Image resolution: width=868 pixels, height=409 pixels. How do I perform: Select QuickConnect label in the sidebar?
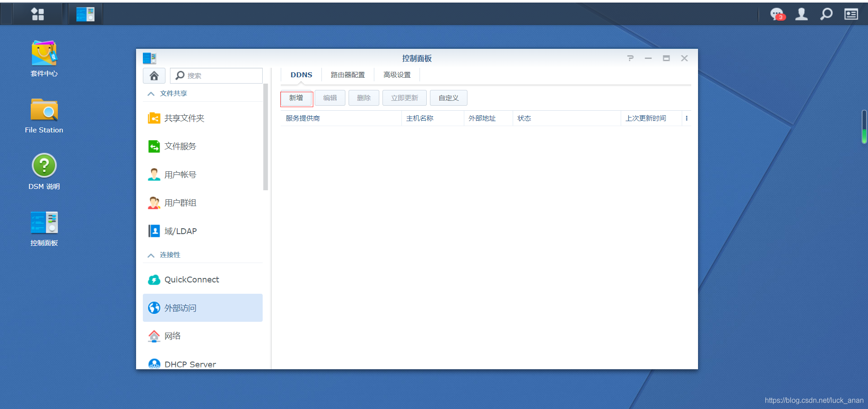pos(192,280)
